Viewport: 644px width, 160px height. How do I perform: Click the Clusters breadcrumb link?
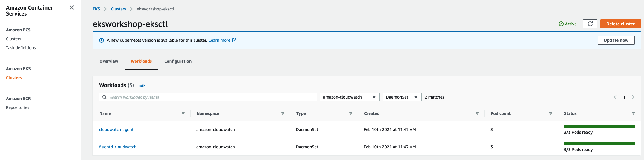(119, 9)
